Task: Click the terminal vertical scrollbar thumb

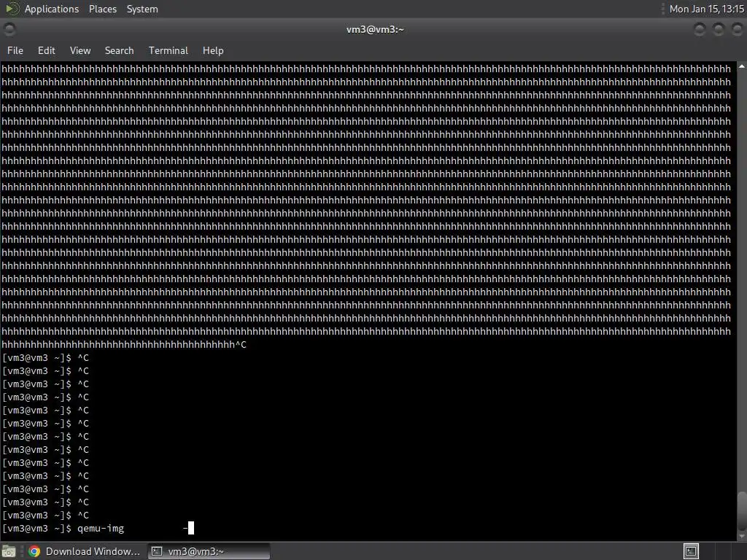Action: click(x=742, y=511)
